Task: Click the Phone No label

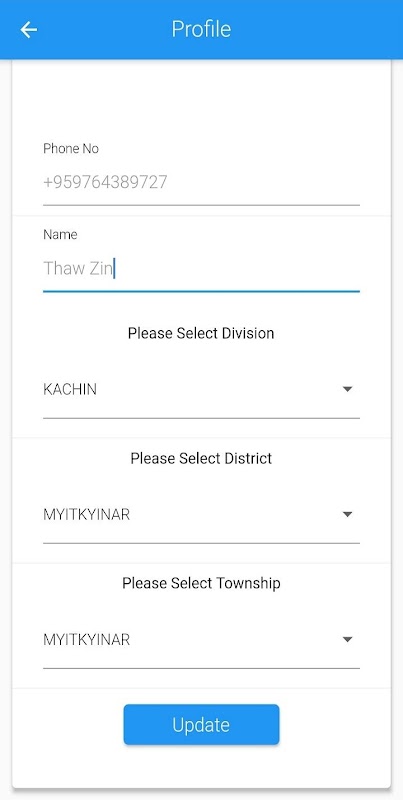Action: (71, 148)
